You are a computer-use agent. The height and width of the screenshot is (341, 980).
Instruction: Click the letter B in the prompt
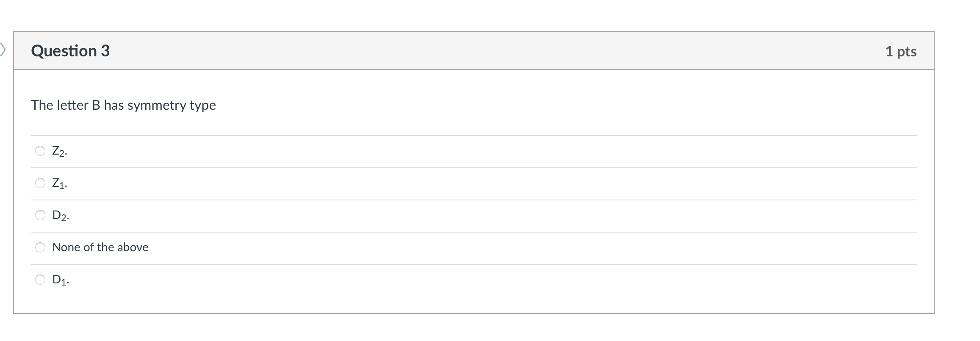[x=96, y=105]
